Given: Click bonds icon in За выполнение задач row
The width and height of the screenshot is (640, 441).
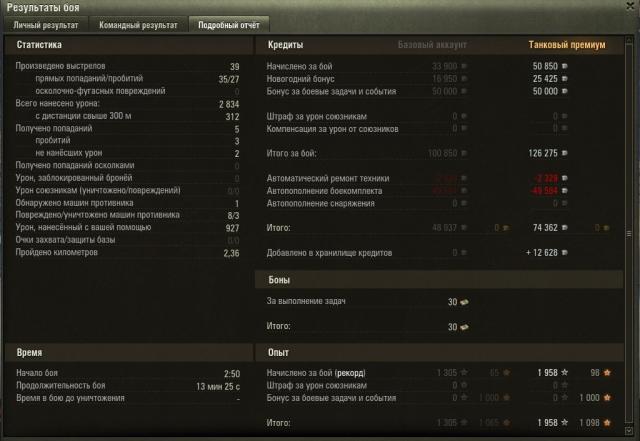Looking at the screenshot, I should coord(464,302).
